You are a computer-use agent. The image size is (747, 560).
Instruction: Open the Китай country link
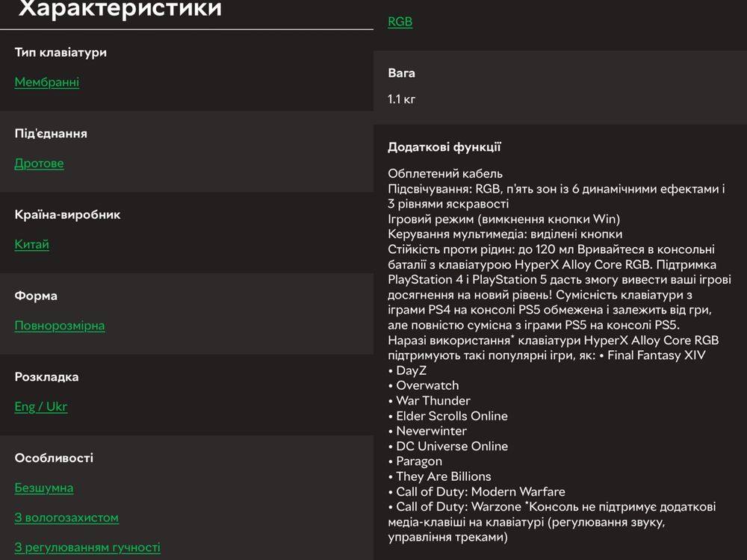[31, 244]
